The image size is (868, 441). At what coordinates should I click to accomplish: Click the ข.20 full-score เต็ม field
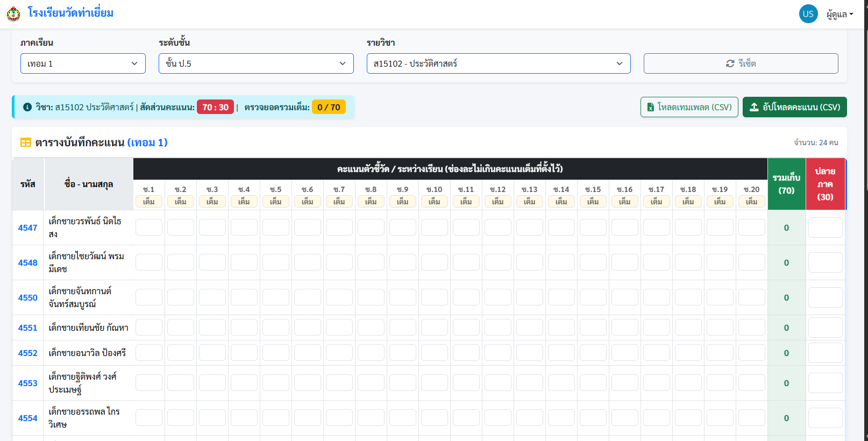click(752, 202)
